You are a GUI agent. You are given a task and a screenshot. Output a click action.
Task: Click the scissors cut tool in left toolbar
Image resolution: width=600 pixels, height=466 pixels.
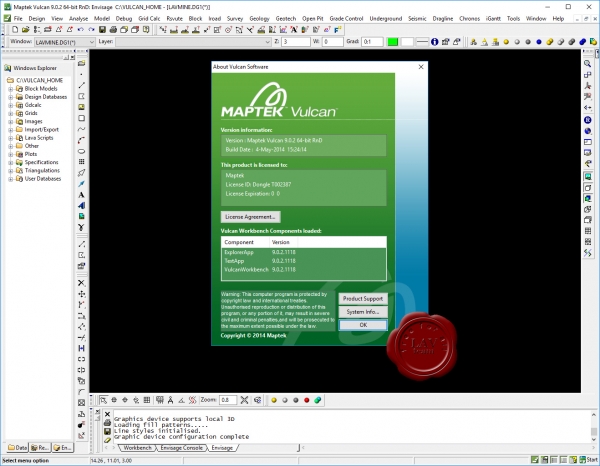pos(82,227)
